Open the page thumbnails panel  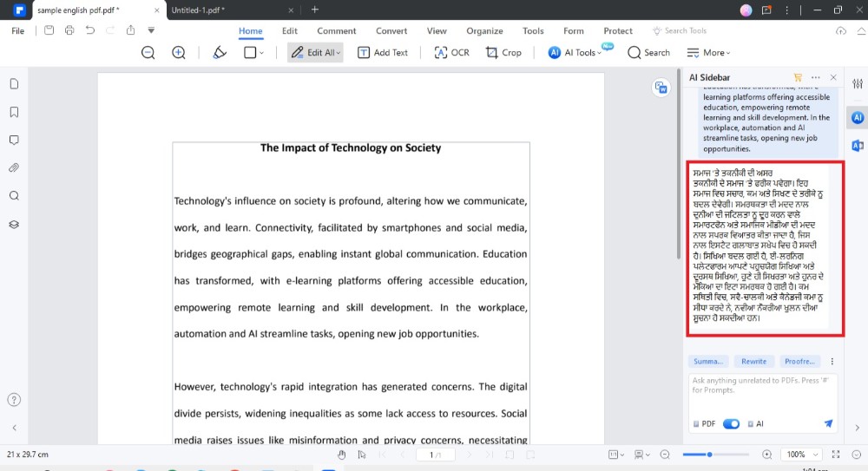coord(15,83)
